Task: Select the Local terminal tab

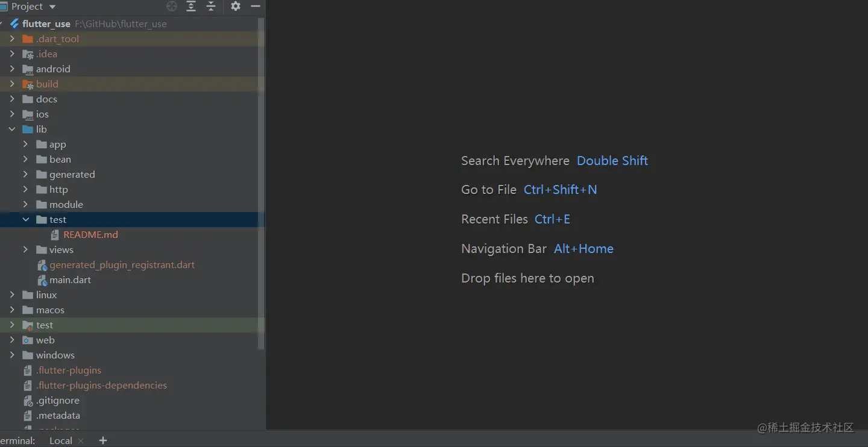Action: pos(60,441)
